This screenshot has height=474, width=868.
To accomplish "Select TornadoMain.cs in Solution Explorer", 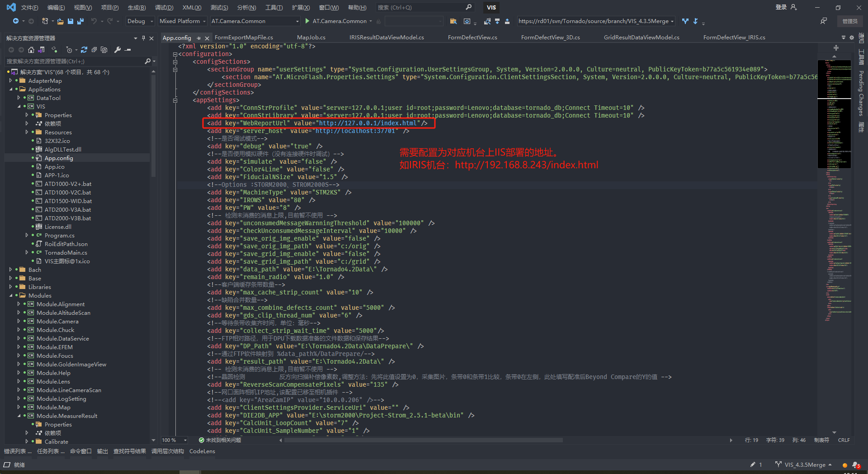I will [66, 252].
